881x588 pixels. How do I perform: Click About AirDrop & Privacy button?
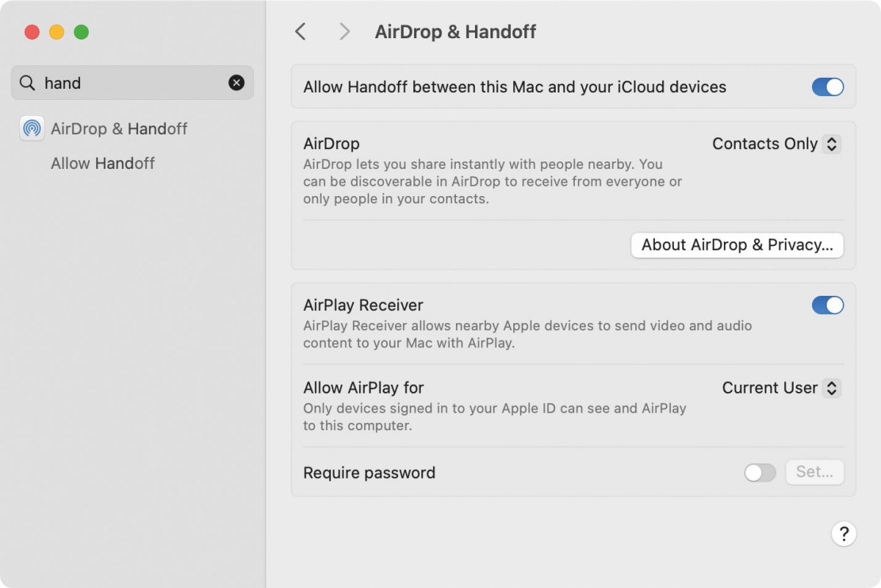coord(737,245)
